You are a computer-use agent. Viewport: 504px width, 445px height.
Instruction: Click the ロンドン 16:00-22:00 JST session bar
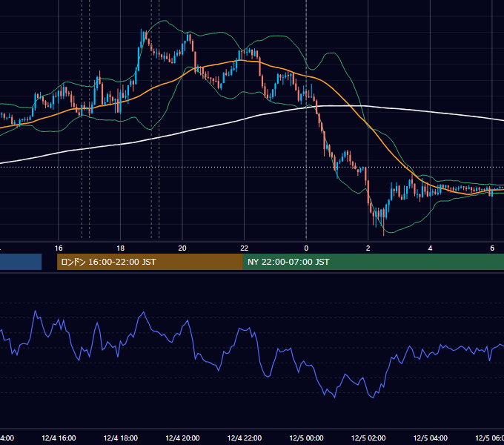click(150, 262)
